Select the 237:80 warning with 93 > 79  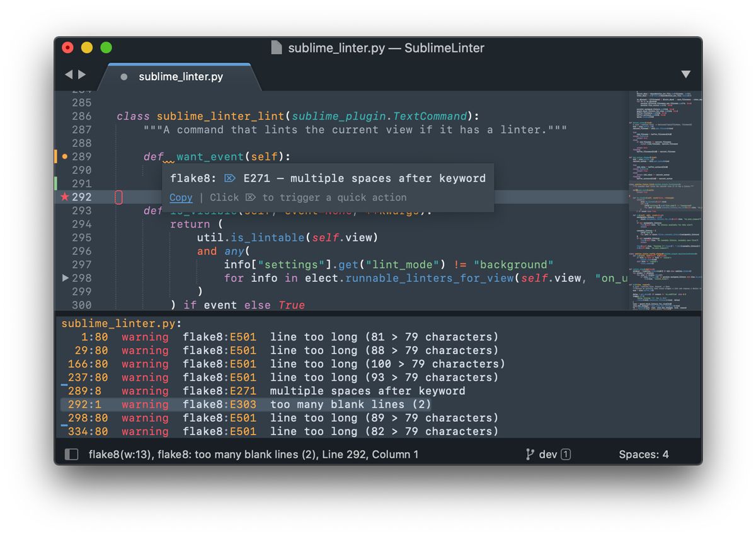280,377
